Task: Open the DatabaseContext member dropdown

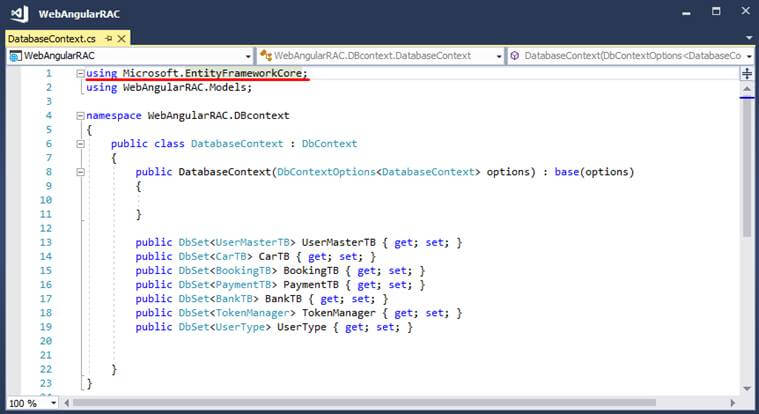Action: (749, 56)
